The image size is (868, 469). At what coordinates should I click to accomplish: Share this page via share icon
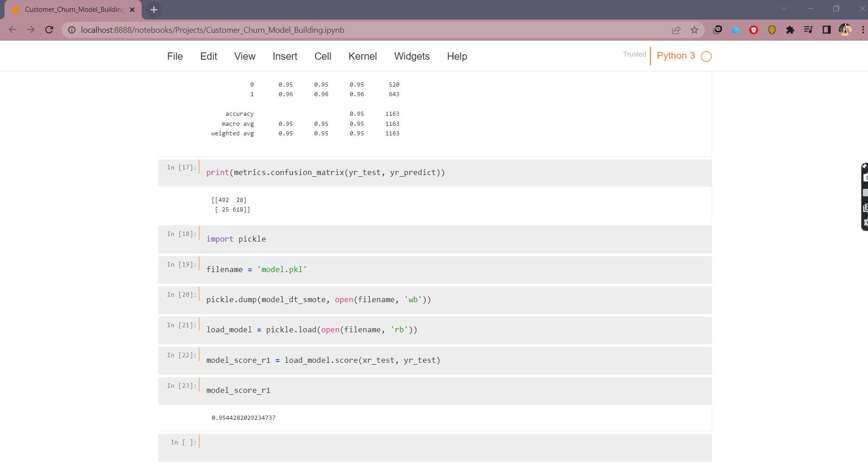pyautogui.click(x=676, y=30)
